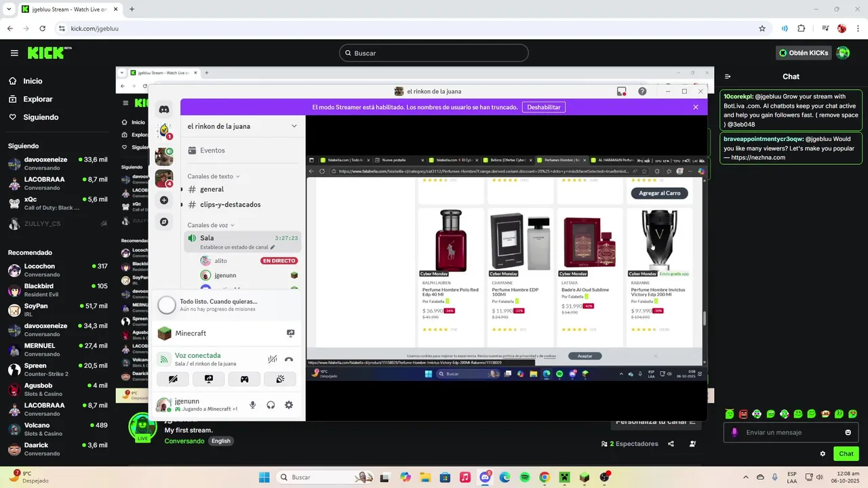Open Locochon recommended channel
This screenshot has height=488, width=868.
58,270
